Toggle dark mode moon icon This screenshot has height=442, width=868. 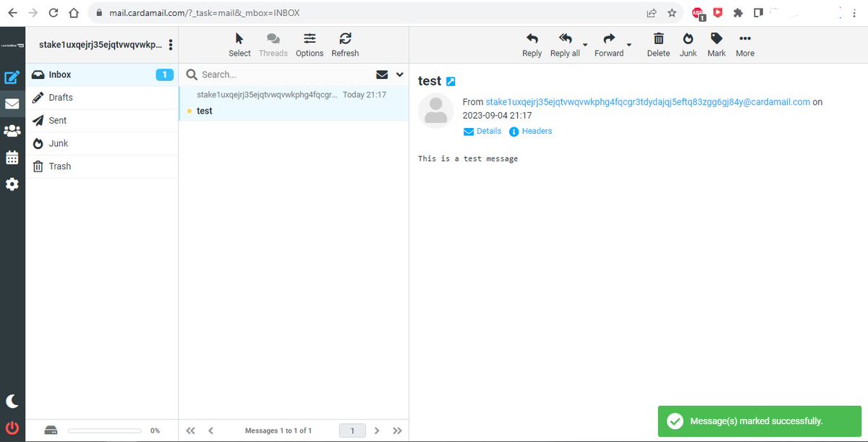point(12,401)
